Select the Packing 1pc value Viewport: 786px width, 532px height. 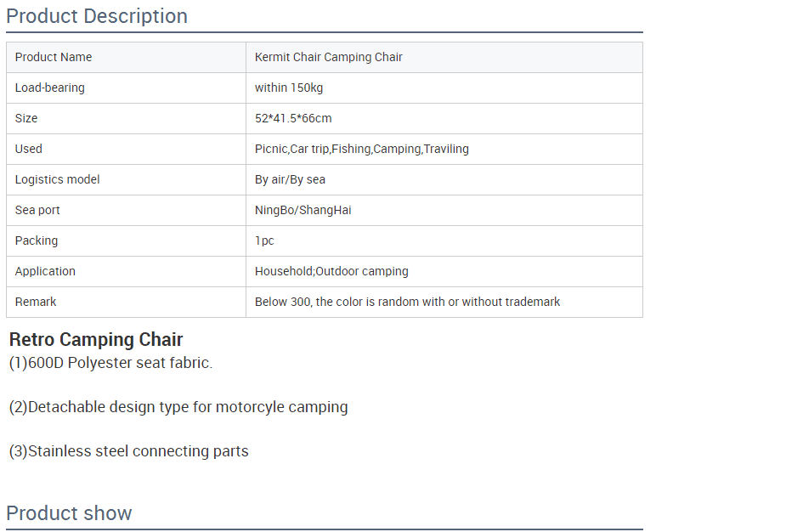tap(264, 241)
